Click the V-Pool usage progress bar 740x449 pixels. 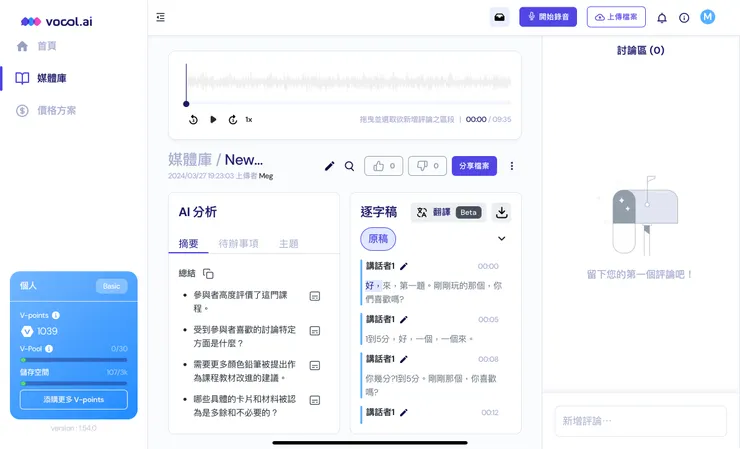[x=74, y=360]
